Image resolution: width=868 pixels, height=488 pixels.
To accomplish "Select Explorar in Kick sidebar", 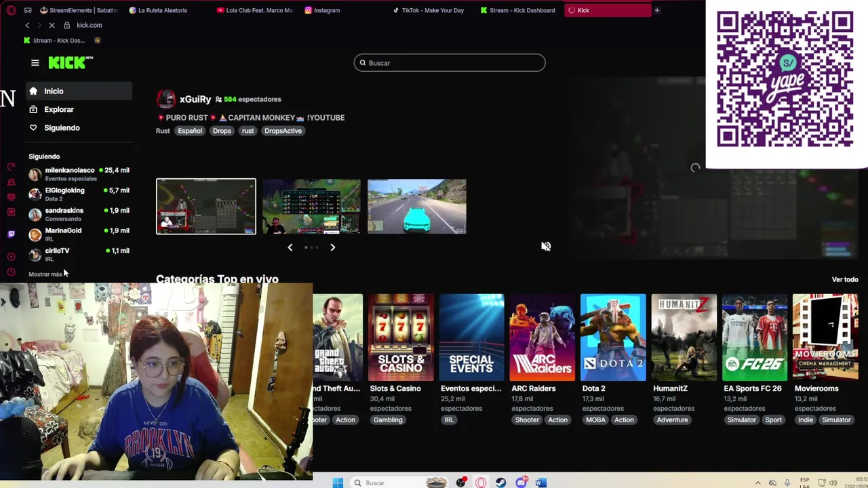I will tap(79, 110).
